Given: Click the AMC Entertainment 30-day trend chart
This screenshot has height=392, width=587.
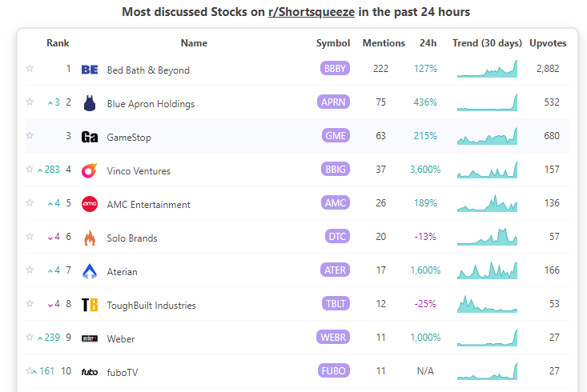Looking at the screenshot, I should (487, 203).
